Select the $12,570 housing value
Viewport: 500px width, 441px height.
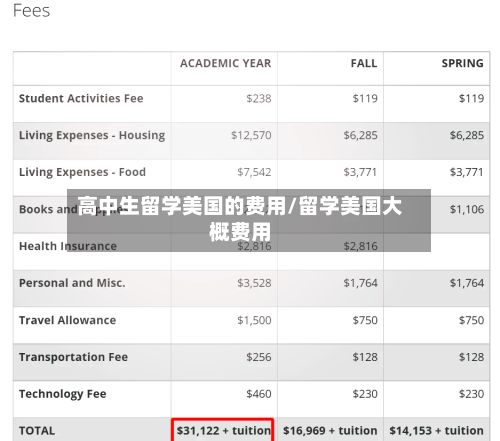pyautogui.click(x=251, y=136)
